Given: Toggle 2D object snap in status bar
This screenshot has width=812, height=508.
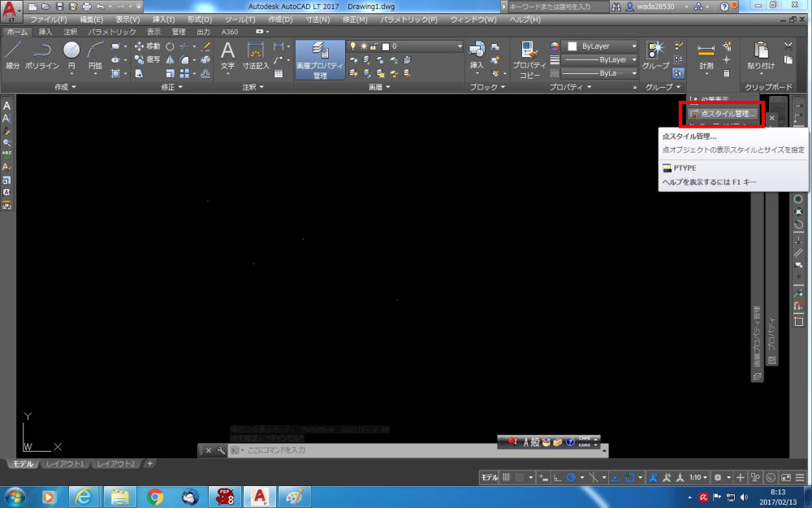Looking at the screenshot, I should click(630, 477).
